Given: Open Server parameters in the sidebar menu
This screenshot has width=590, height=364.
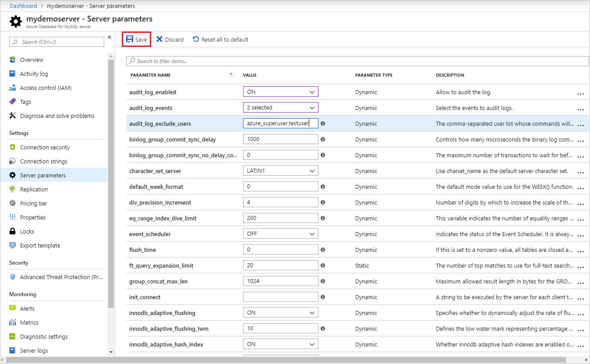Looking at the screenshot, I should (x=53, y=175).
